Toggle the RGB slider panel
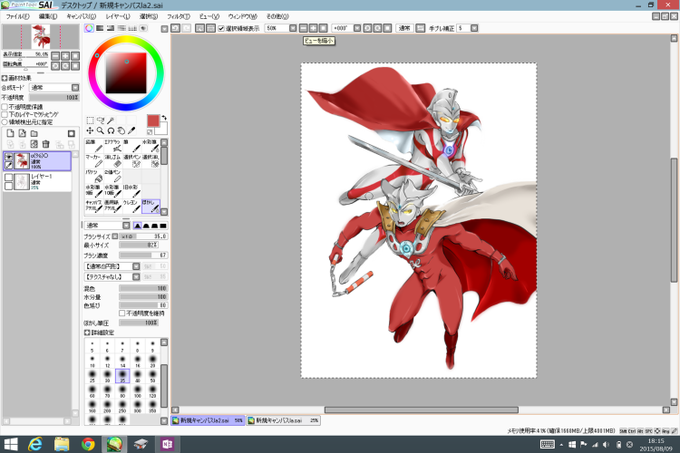This screenshot has width=680, height=453. click(x=100, y=28)
